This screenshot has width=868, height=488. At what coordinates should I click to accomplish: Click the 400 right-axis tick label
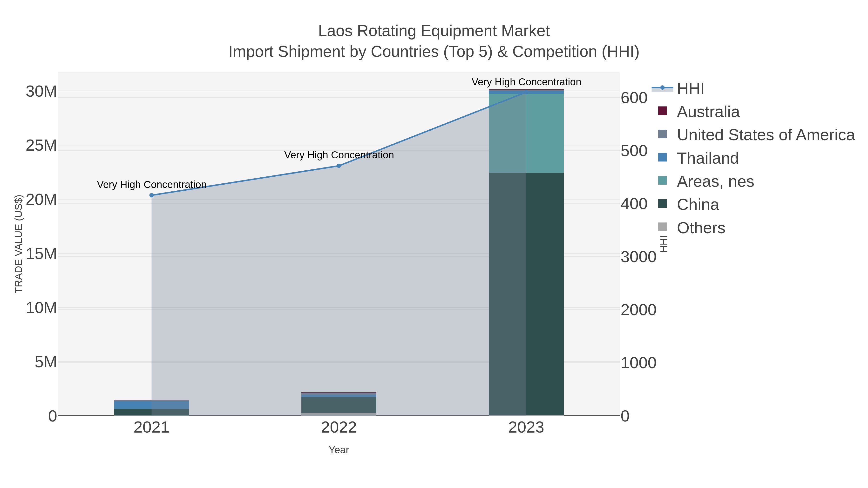(634, 204)
